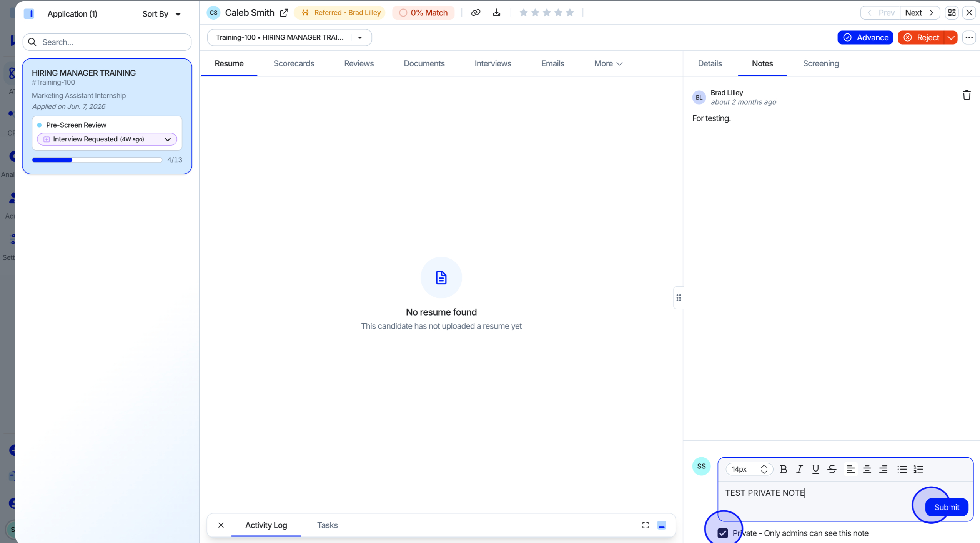980x543 pixels.
Task: Apply italic formatting to note
Action: pos(799,469)
